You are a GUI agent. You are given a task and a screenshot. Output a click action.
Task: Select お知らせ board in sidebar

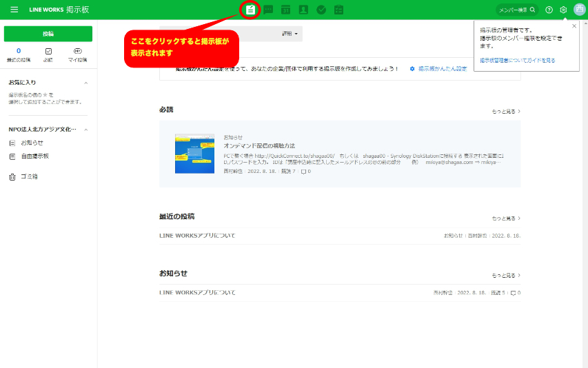(x=32, y=143)
